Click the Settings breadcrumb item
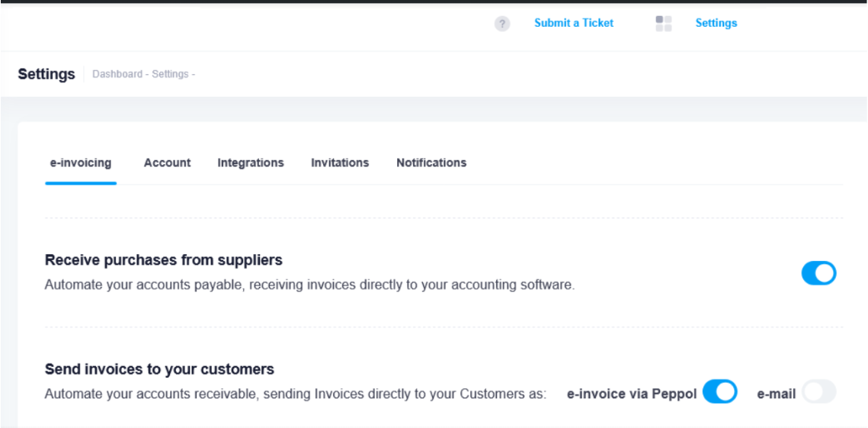 pos(170,74)
